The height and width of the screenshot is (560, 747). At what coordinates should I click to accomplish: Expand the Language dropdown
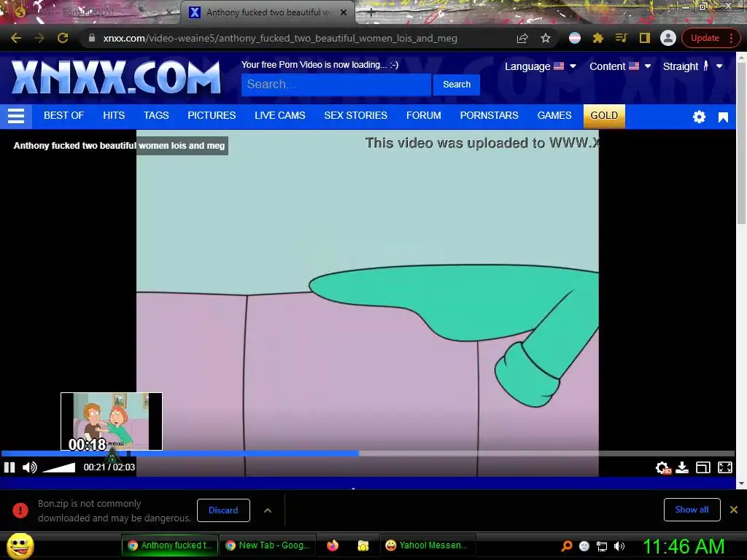pos(541,66)
